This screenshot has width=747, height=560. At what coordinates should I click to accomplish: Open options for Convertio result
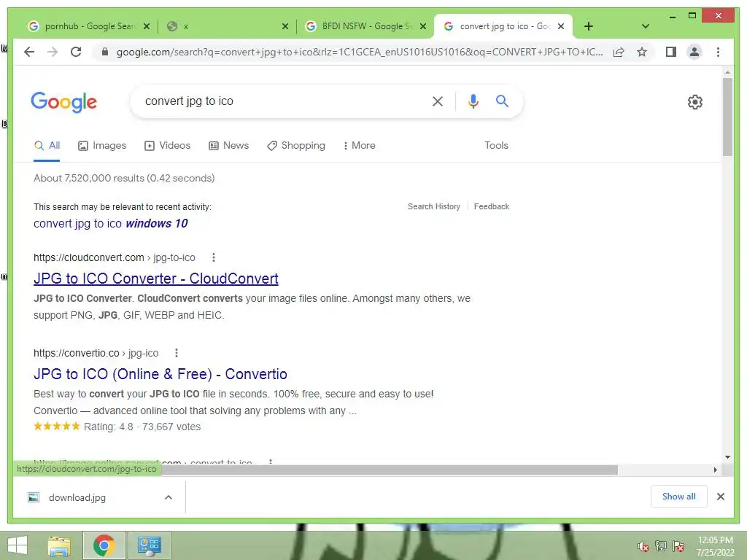177,353
